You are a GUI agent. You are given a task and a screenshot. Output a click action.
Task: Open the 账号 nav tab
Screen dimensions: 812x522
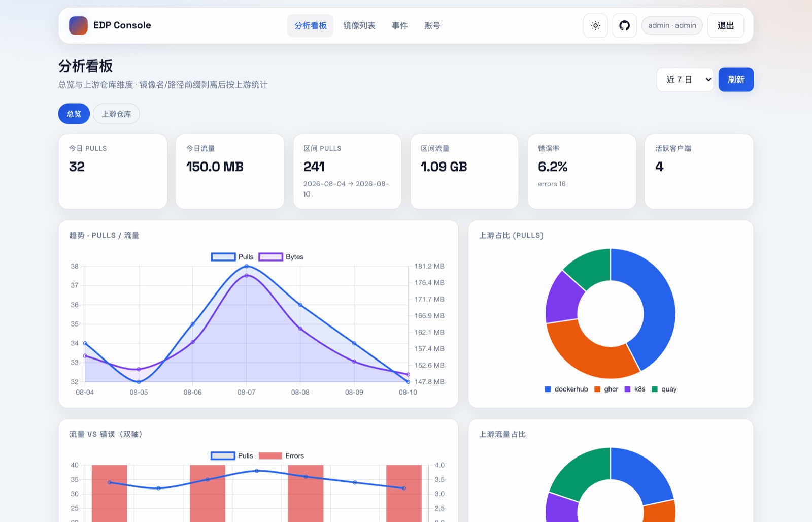[x=432, y=25]
